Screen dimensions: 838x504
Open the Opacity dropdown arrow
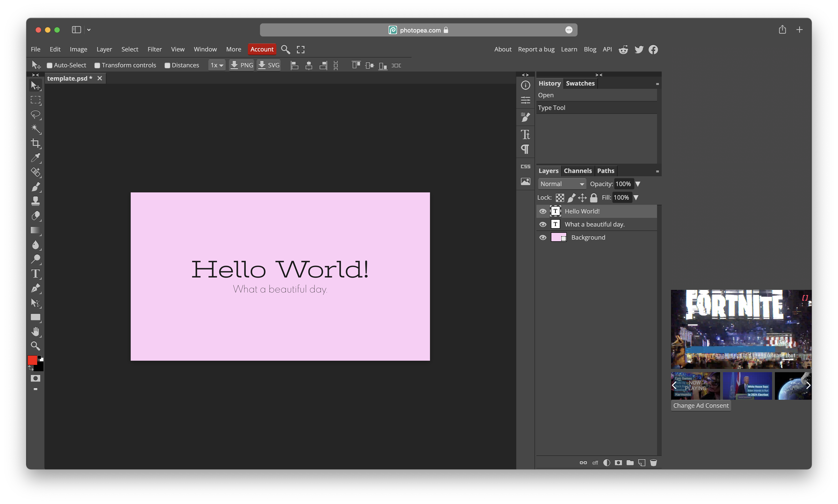pos(638,184)
